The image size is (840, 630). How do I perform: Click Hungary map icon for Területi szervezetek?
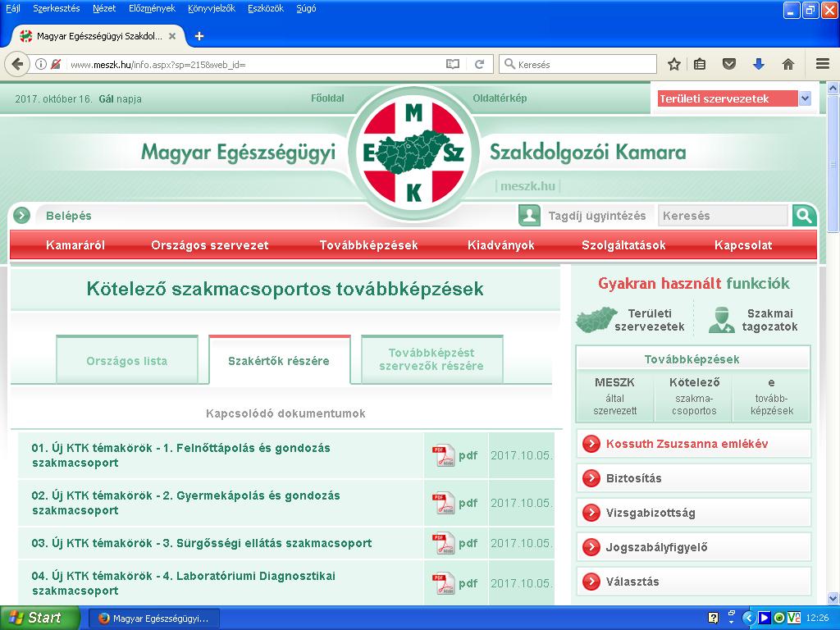pos(596,320)
